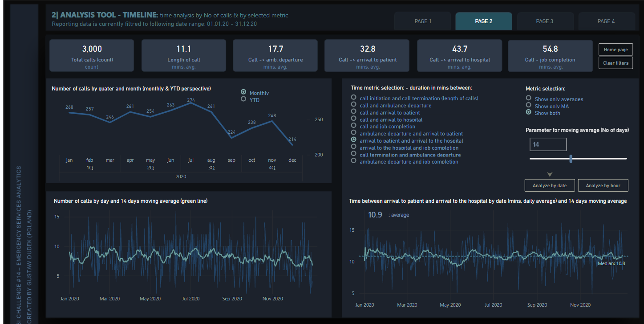644x324 pixels.
Task: Switch to the PAGE 1 tab
Action: pos(422,21)
